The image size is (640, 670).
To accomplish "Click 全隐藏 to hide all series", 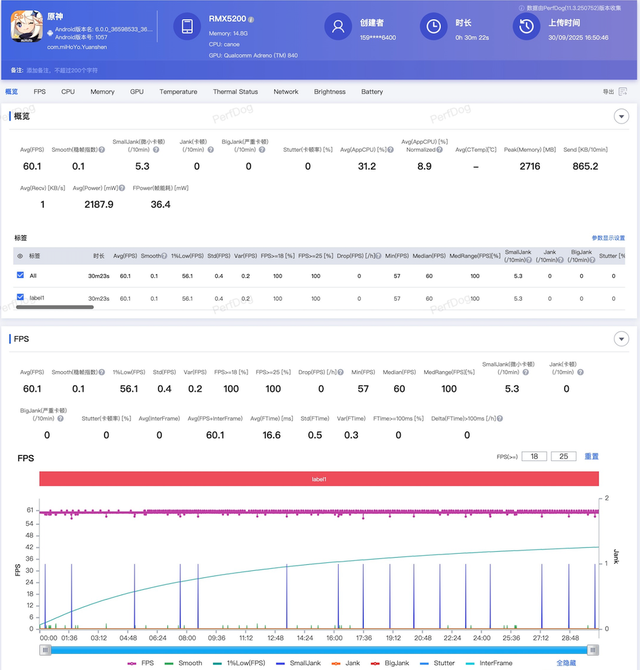I will (x=594, y=662).
